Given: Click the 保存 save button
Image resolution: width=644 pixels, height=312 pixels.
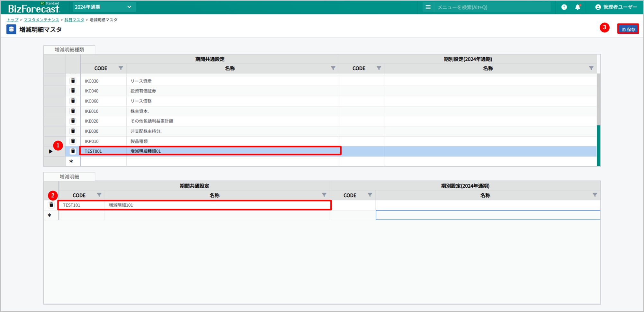Looking at the screenshot, I should click(628, 29).
